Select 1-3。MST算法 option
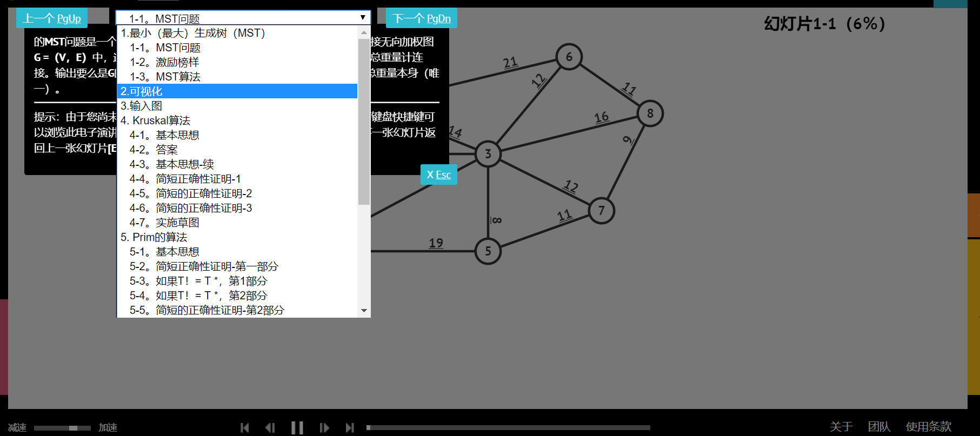The image size is (980, 436). pyautogui.click(x=237, y=77)
